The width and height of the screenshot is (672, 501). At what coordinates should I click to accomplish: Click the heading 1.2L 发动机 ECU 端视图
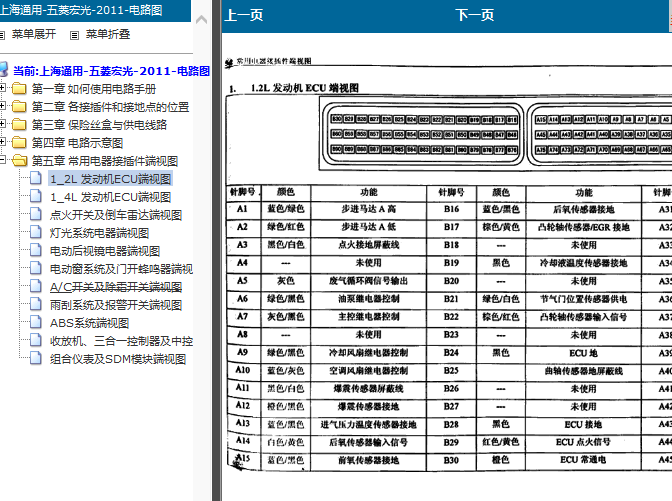pyautogui.click(x=305, y=88)
